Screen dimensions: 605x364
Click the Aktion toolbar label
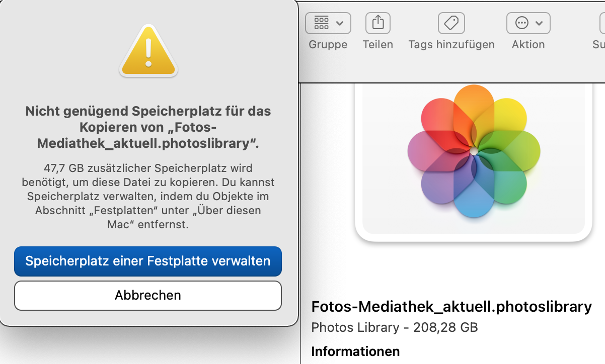[x=528, y=45]
